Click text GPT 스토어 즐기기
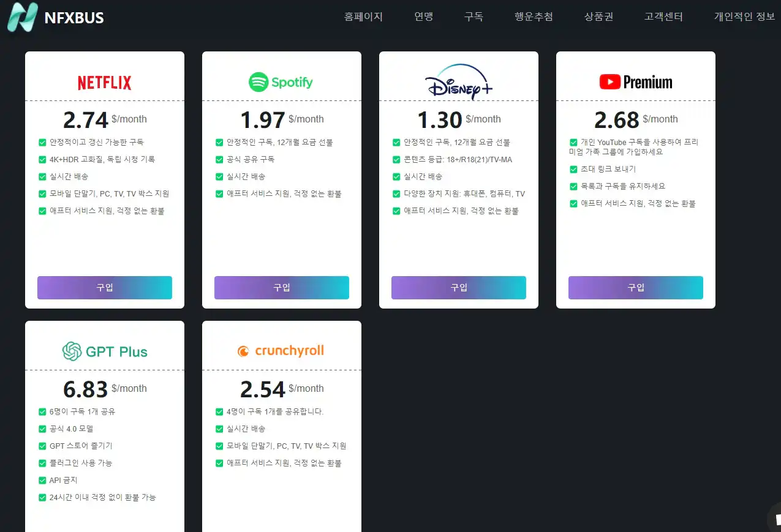Image resolution: width=781 pixels, height=532 pixels. (x=81, y=446)
